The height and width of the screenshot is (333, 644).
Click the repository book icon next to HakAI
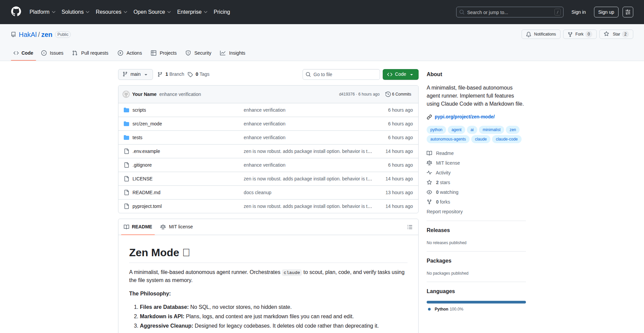tap(13, 34)
